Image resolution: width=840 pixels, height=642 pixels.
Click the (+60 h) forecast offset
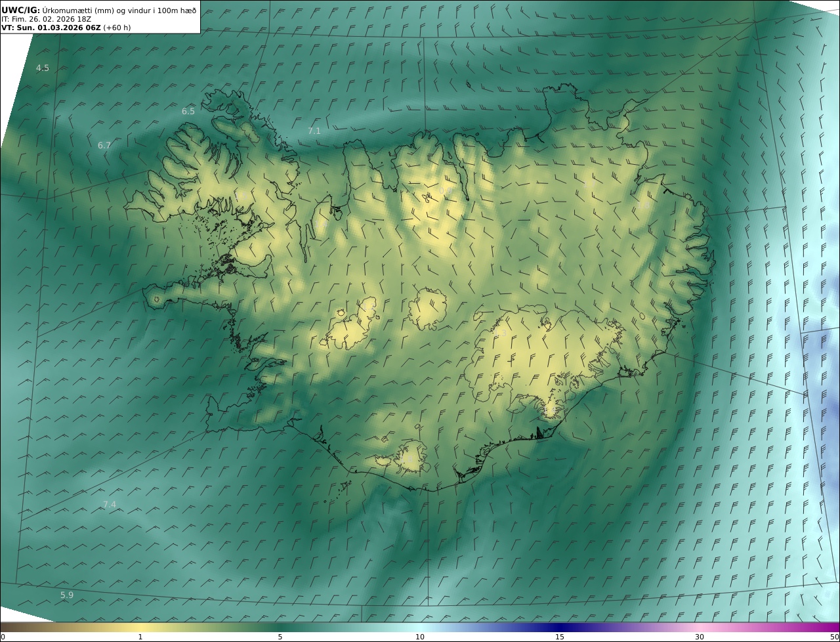point(117,28)
